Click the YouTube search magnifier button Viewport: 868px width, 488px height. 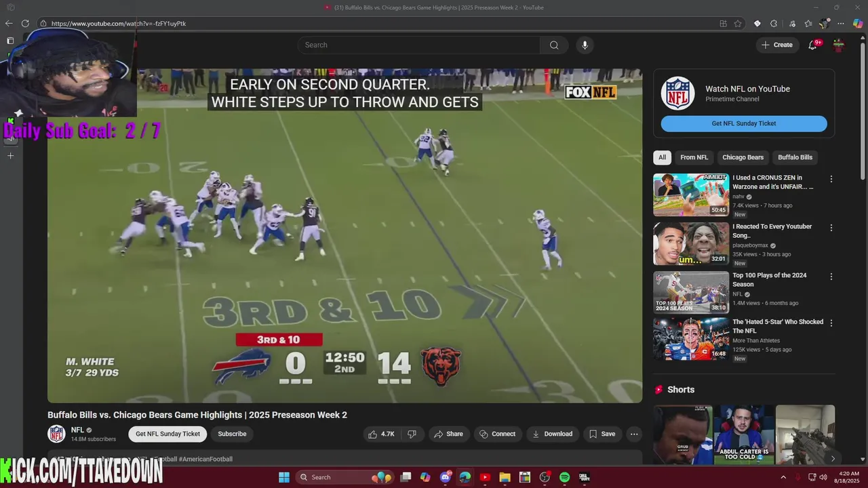(554, 45)
